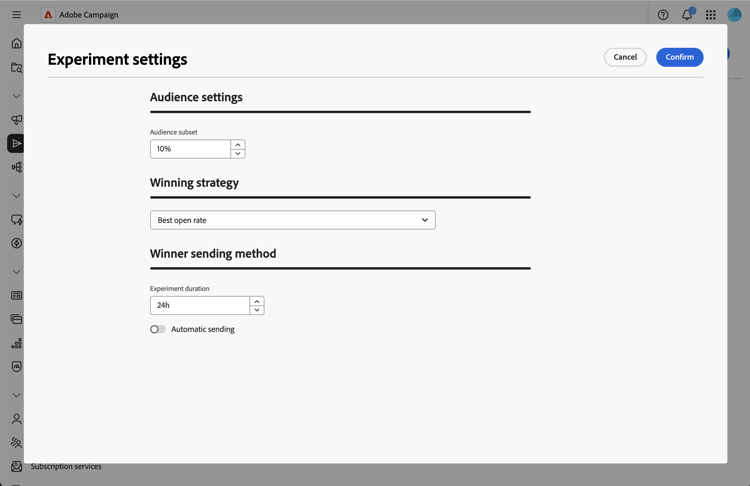Collapse the second sidebar section chevron
Screen dimensions: 750x486
pos(16,196)
